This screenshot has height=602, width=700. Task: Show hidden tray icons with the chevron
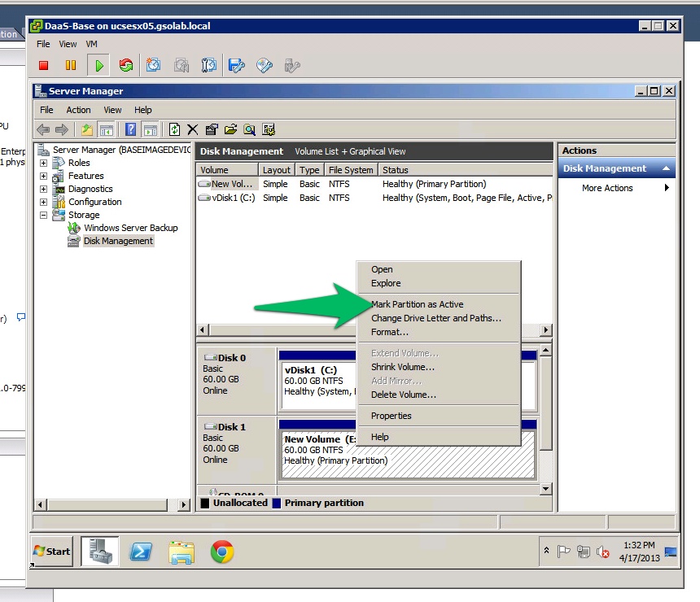point(546,551)
